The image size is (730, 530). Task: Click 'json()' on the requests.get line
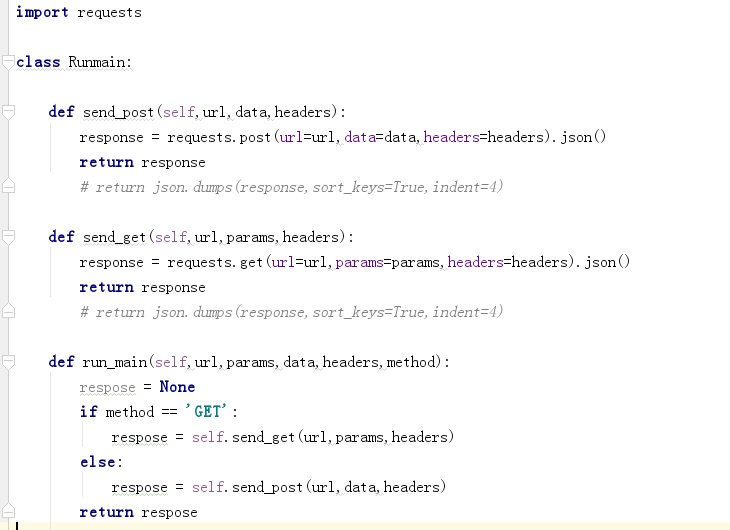point(607,262)
